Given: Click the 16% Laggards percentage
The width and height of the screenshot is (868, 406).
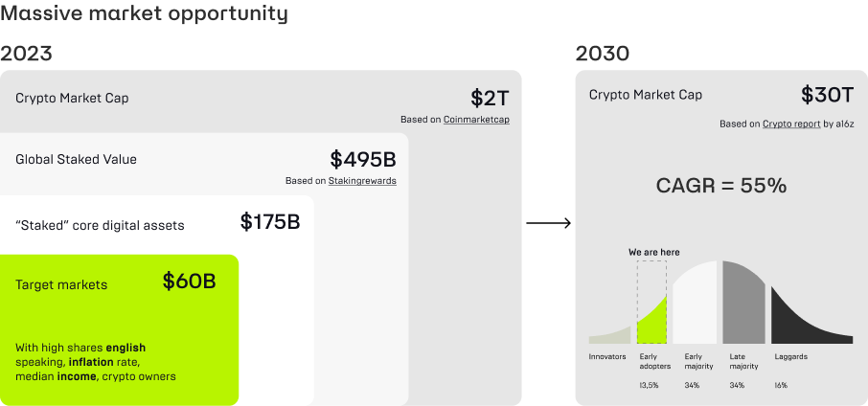Looking at the screenshot, I should pos(780,385).
